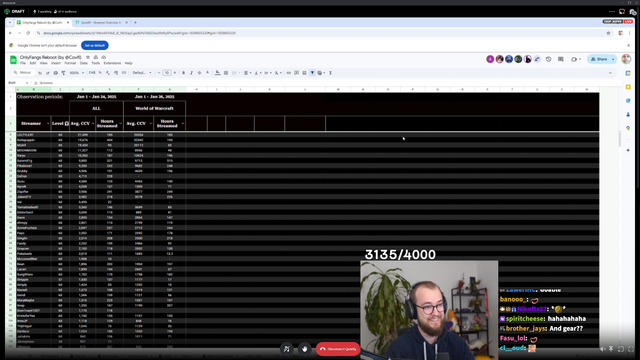Open text wrapping dropdown
This screenshot has width=640, height=360.
pos(267,73)
